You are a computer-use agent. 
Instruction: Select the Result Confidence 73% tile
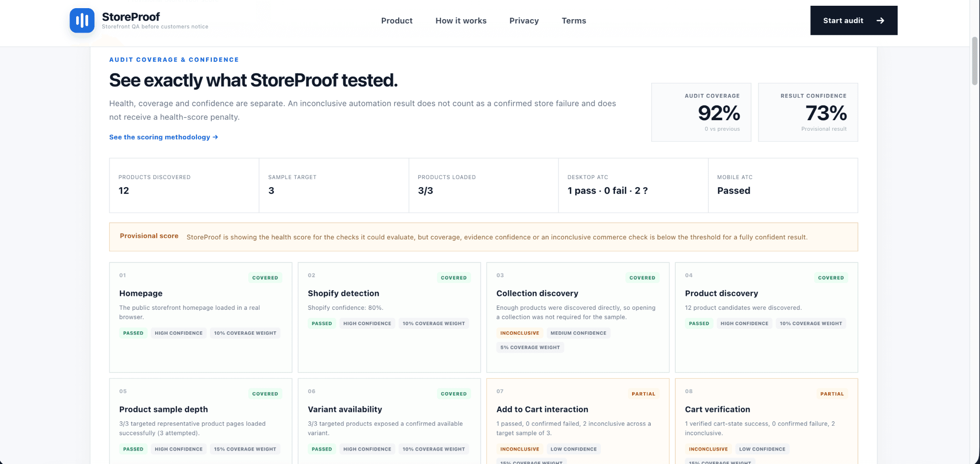click(808, 112)
